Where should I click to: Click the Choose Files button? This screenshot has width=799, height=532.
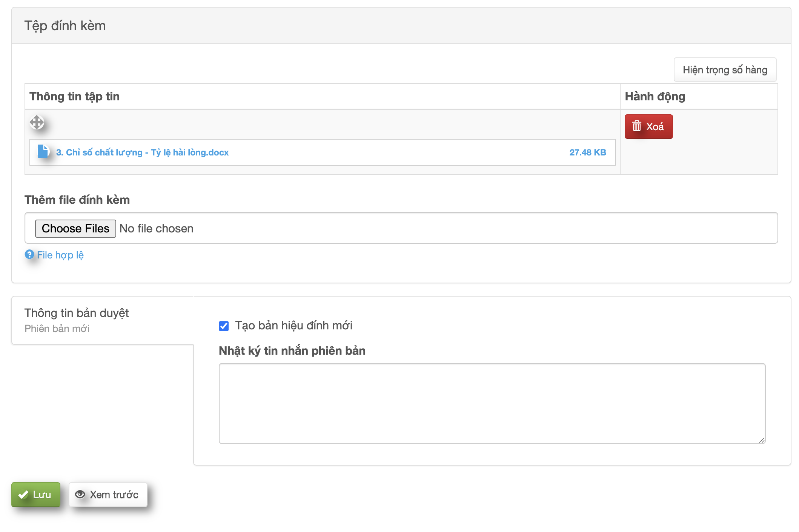point(75,228)
